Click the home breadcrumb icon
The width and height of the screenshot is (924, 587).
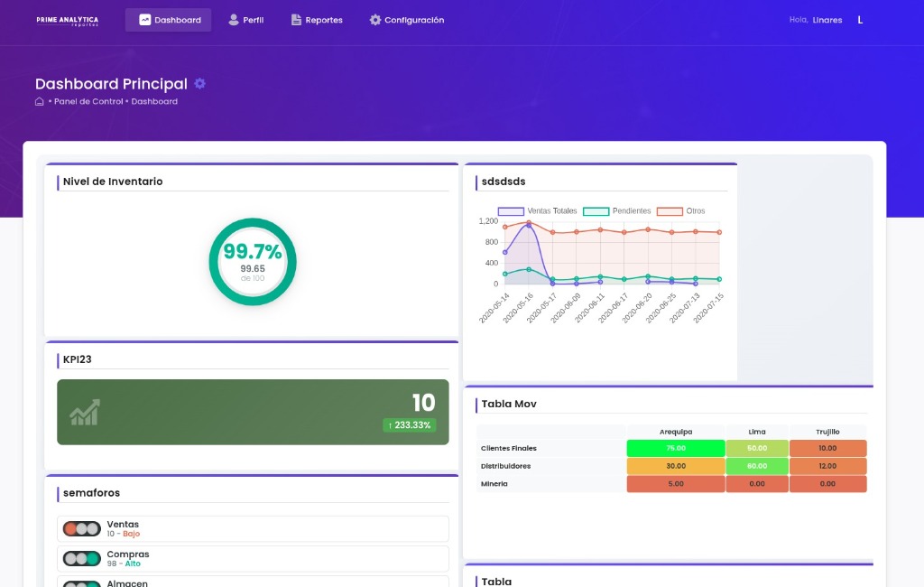point(38,101)
